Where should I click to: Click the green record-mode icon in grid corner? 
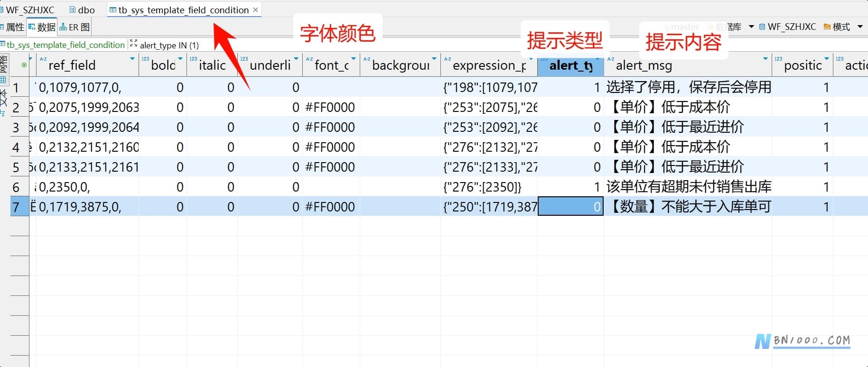(x=24, y=65)
